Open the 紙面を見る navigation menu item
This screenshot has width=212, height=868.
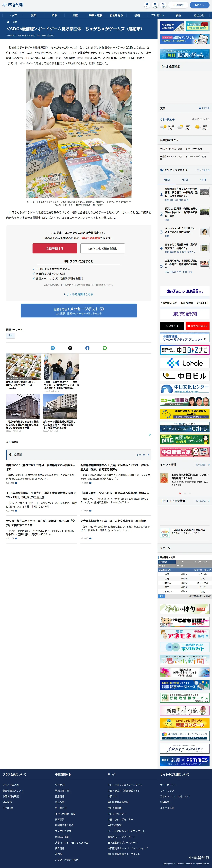pos(116,15)
